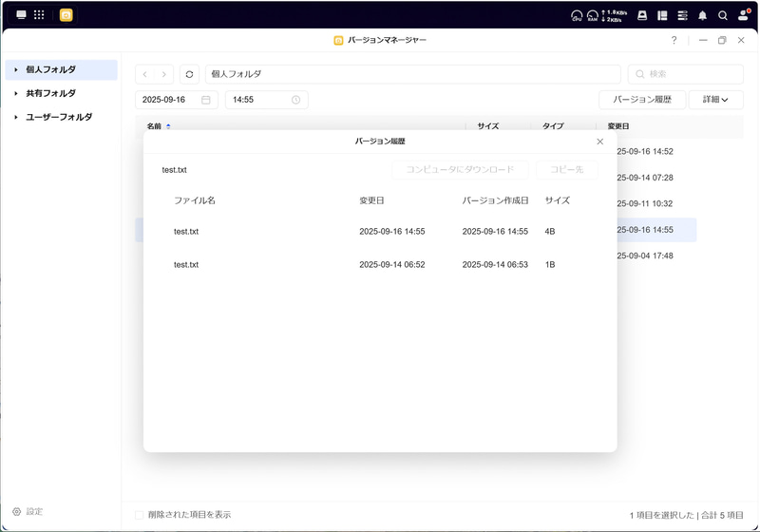Click the 25-09-04 17:48 row date
760x532 pixels.
click(645, 256)
